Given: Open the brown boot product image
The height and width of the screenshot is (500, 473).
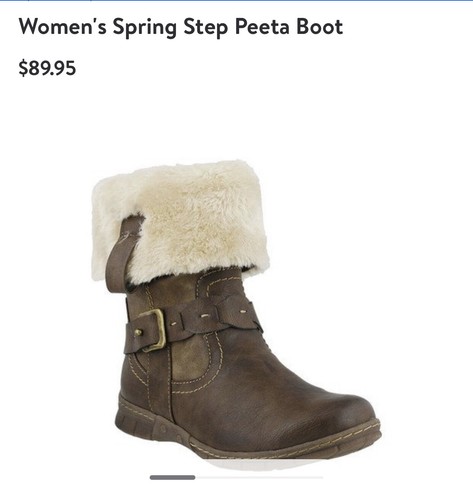Looking at the screenshot, I should pyautogui.click(x=236, y=311).
